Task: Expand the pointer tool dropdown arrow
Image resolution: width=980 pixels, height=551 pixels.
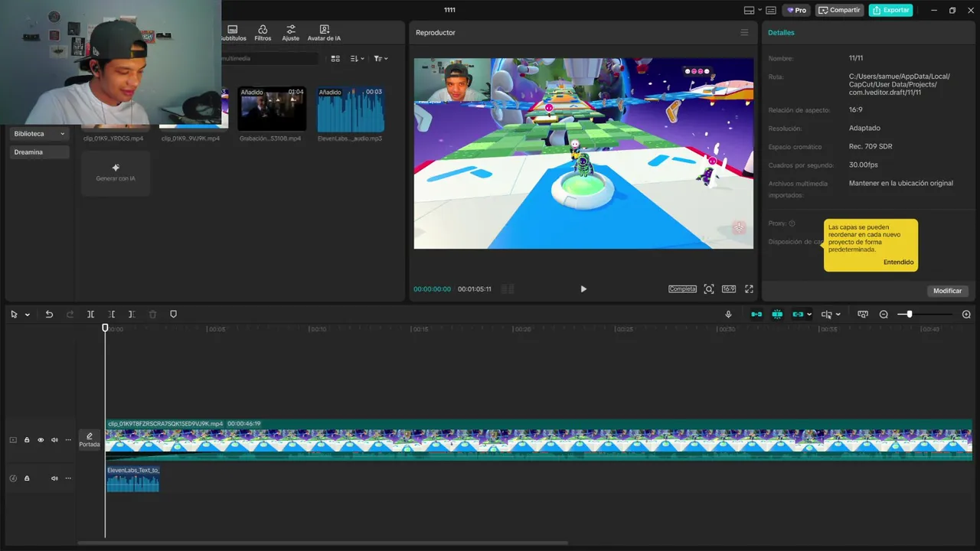Action: (x=28, y=315)
